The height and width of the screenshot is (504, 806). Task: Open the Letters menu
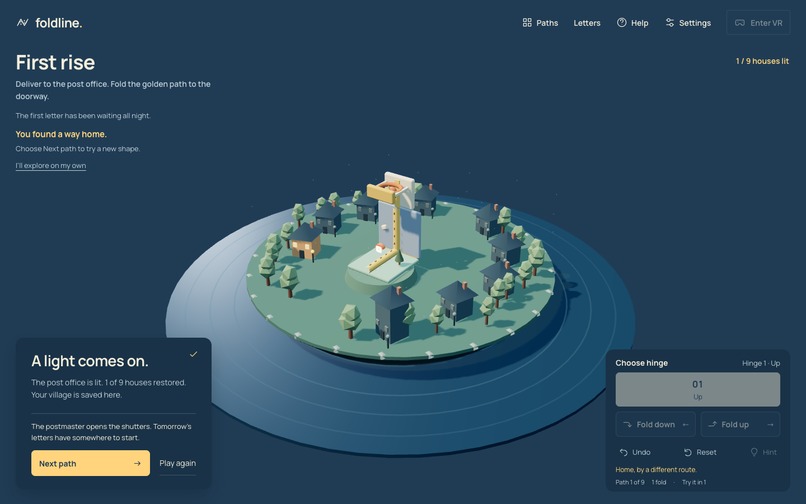pyautogui.click(x=587, y=23)
